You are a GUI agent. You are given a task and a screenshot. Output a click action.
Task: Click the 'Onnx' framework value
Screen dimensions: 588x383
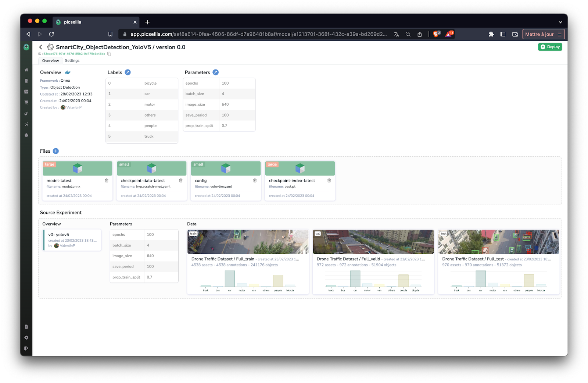click(65, 81)
